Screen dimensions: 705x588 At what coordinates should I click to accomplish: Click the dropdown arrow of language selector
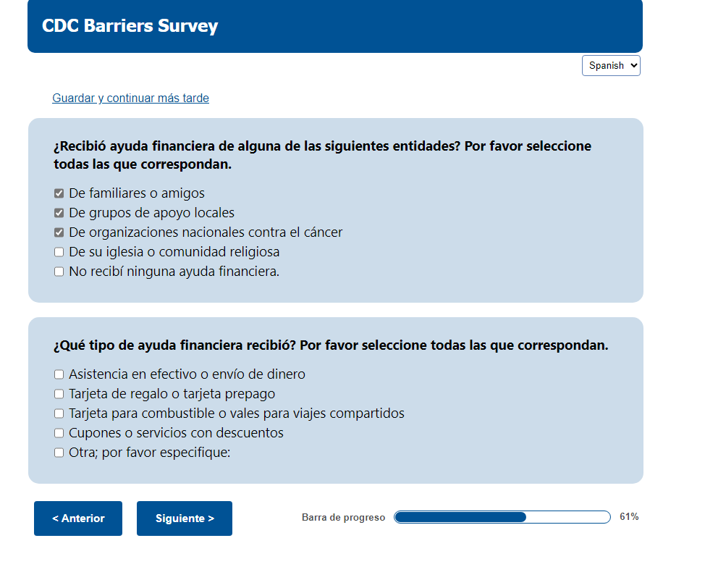point(634,66)
